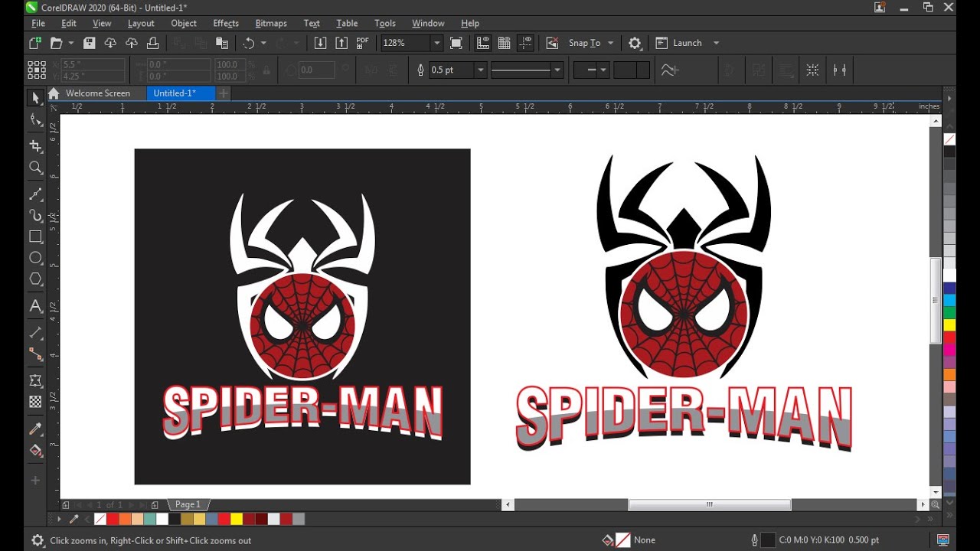The image size is (980, 551).
Task: Select the Interactive Fill bucket tool
Action: [x=35, y=450]
